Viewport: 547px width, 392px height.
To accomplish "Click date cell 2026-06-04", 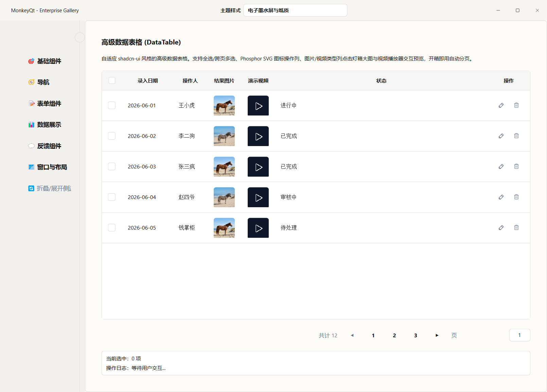I will (x=142, y=197).
